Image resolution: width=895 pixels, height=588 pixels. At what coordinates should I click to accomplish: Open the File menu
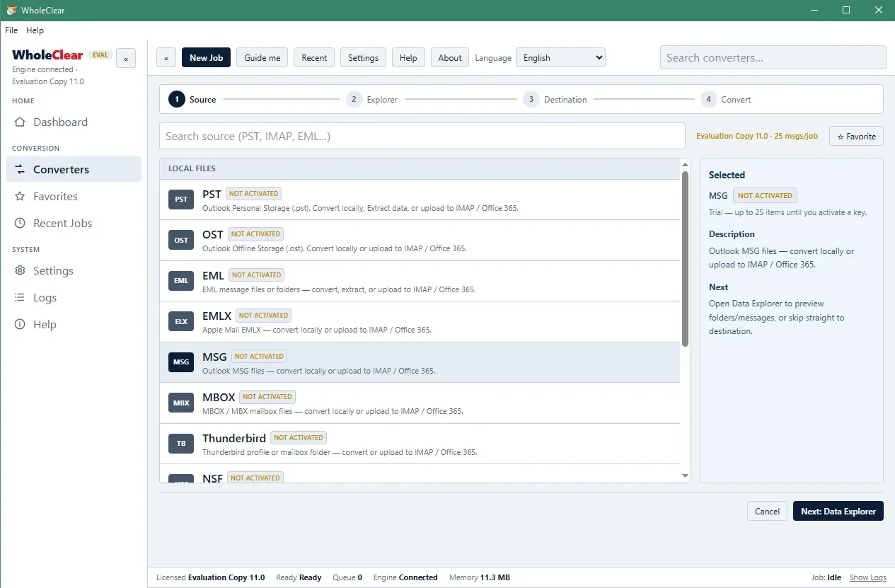pyautogui.click(x=11, y=30)
